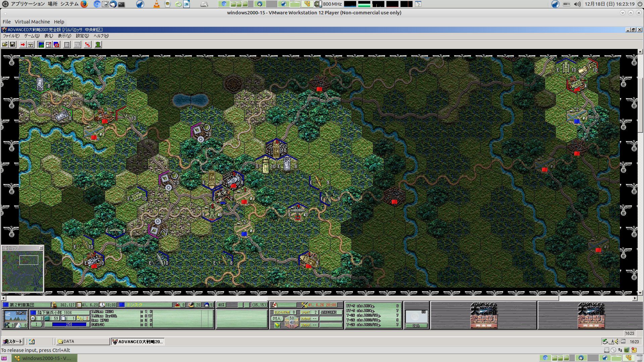
Task: Open the VMware File menu
Action: click(x=7, y=22)
